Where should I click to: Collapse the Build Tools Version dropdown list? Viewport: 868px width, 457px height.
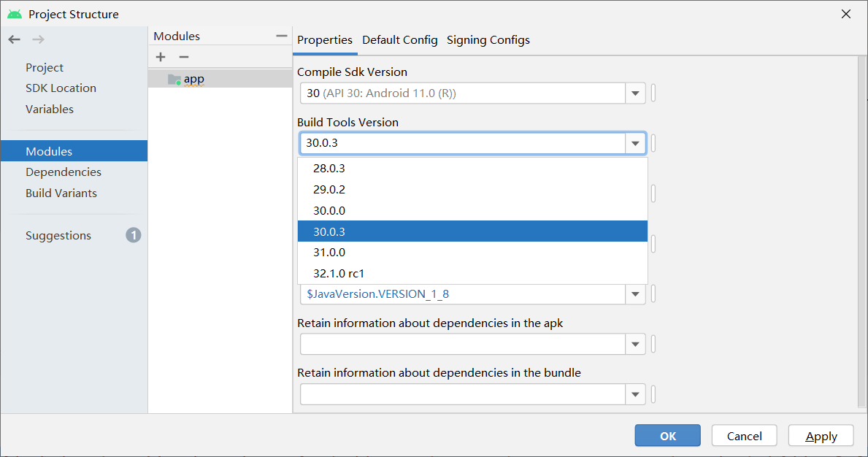coord(634,143)
